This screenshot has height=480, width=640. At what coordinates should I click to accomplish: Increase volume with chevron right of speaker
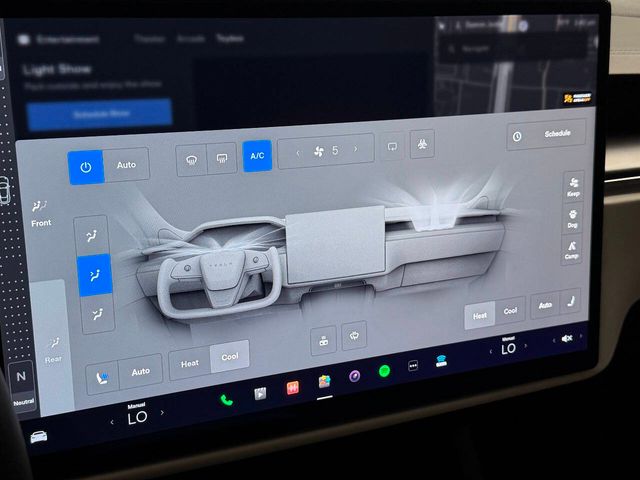[580, 336]
